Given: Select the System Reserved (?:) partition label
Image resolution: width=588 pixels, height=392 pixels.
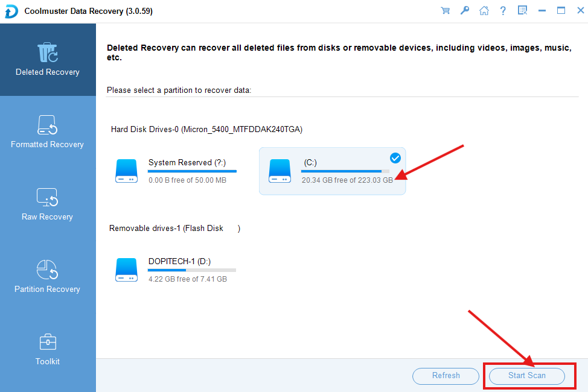Looking at the screenshot, I should pos(187,162).
